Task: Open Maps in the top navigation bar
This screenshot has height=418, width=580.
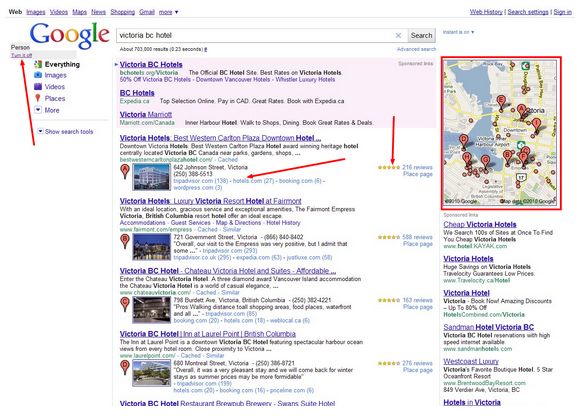Action: (80, 12)
